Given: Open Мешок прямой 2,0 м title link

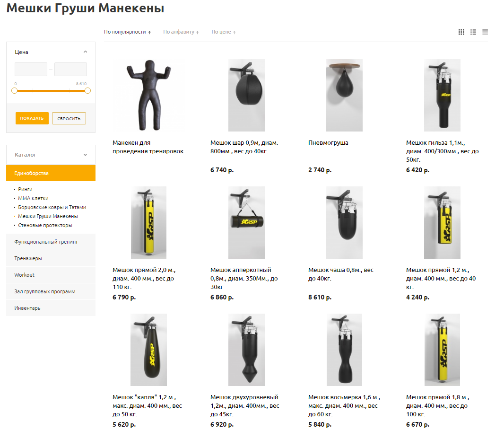Looking at the screenshot, I should [144, 279].
